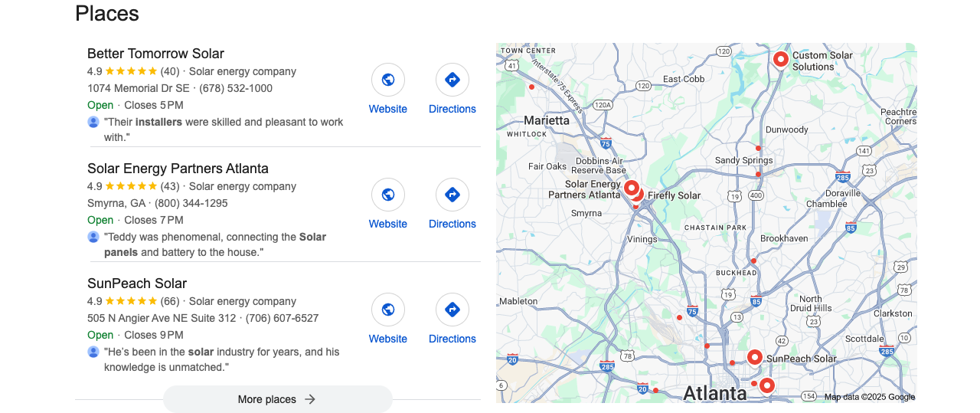Click directions icon for SunPeach Solar
Viewport: 980px width, 413px height.
(x=452, y=310)
